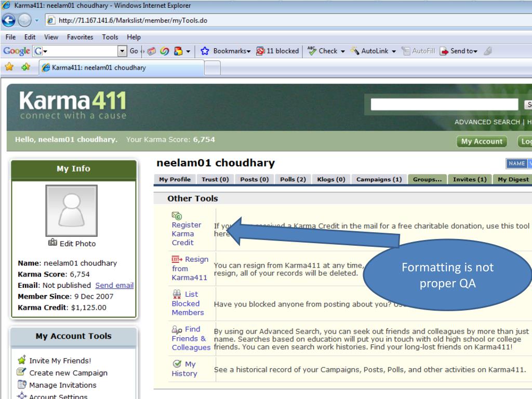
Task: Open the Invites (1) tab
Action: pos(470,179)
